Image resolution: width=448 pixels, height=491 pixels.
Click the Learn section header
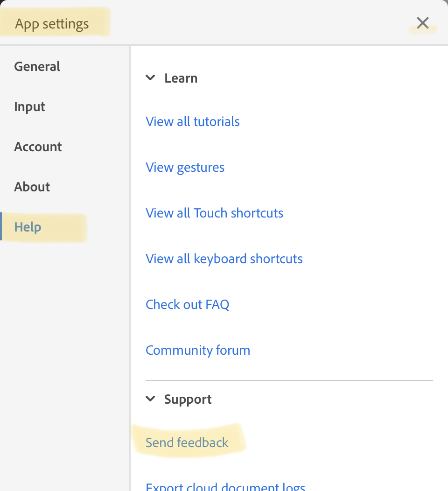click(181, 78)
